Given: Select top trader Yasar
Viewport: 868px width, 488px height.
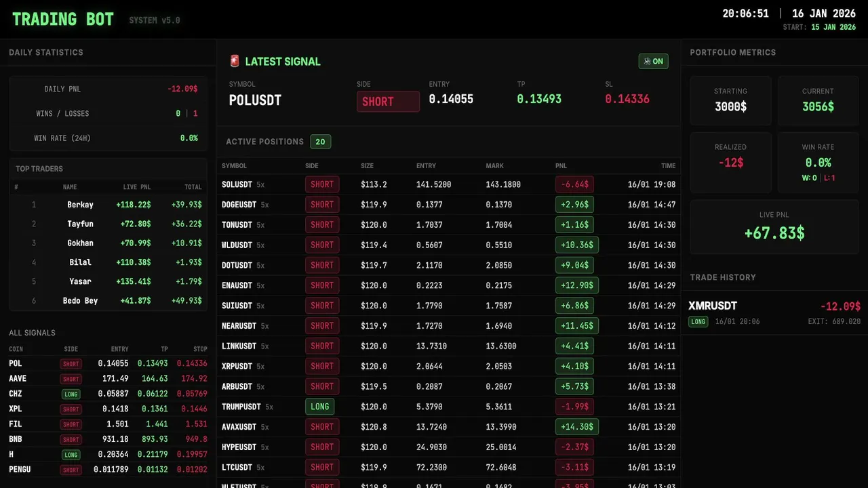Looking at the screenshot, I should [80, 281].
